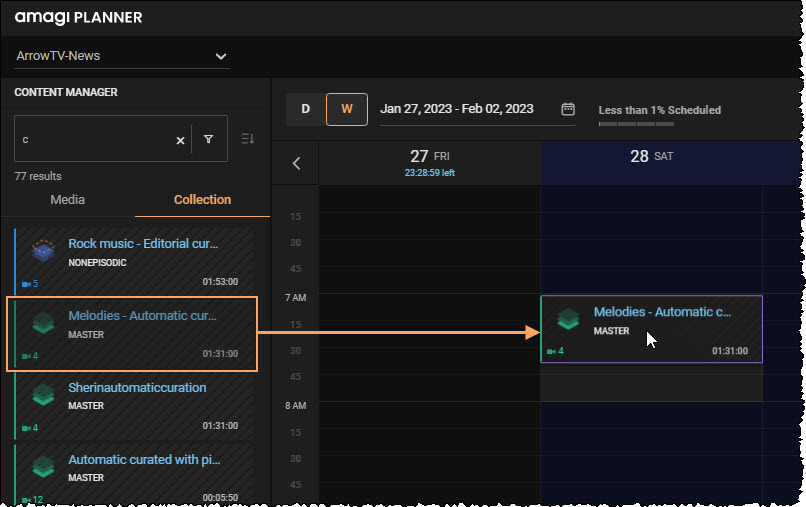
Task: Switch to the Media tab
Action: click(x=67, y=200)
